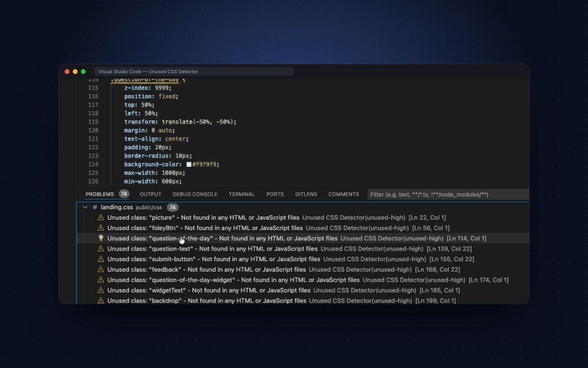The image size is (588, 368).
Task: Click the CSS file icon beside landing.css
Action: [95, 208]
